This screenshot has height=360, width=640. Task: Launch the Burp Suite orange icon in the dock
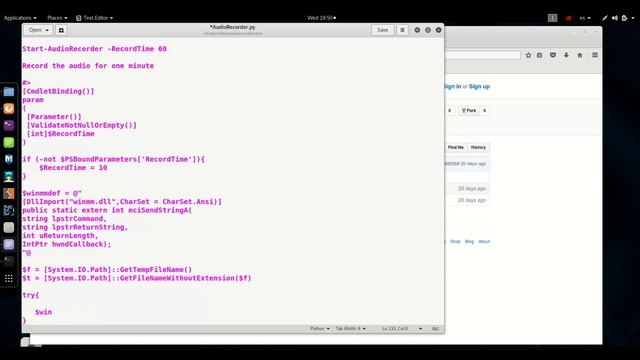pyautogui.click(x=9, y=193)
